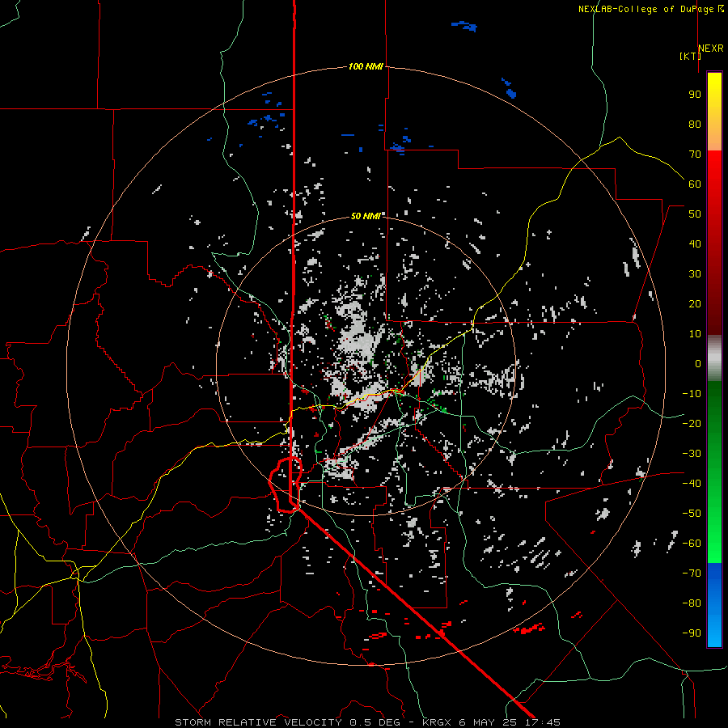Click the -80 value on velocity scale

tap(692, 603)
